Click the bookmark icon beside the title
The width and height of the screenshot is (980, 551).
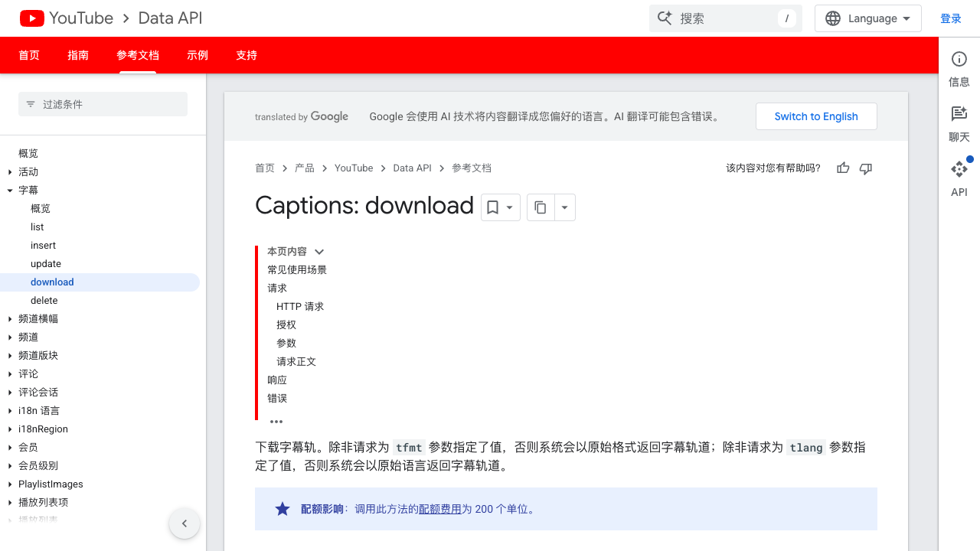(493, 207)
